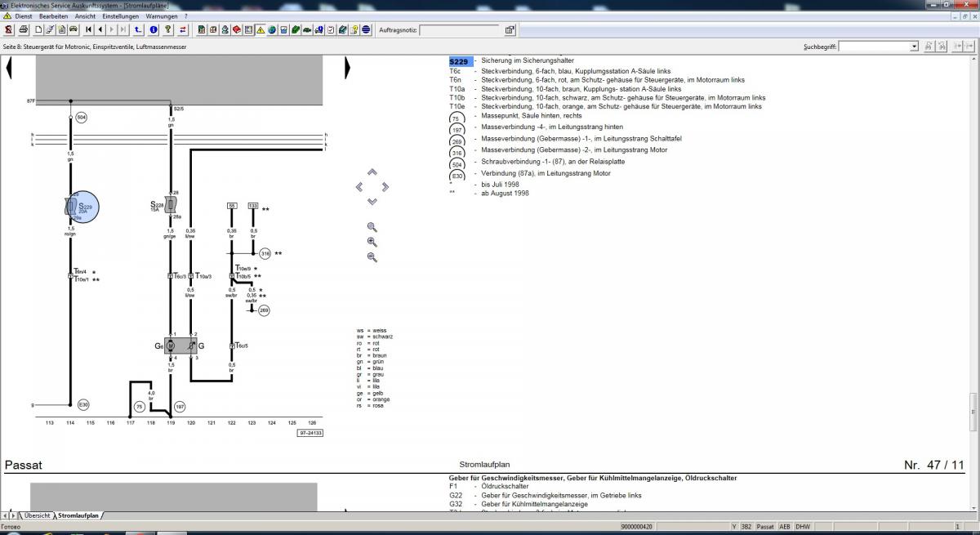Click the blank new document icon
The height and width of the screenshot is (535, 980).
(x=38, y=30)
